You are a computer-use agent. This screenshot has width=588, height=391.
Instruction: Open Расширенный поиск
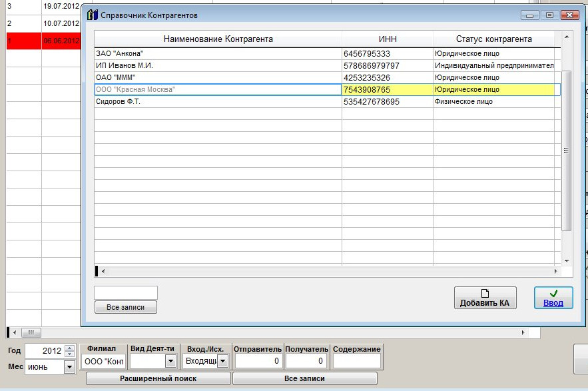coord(158,378)
